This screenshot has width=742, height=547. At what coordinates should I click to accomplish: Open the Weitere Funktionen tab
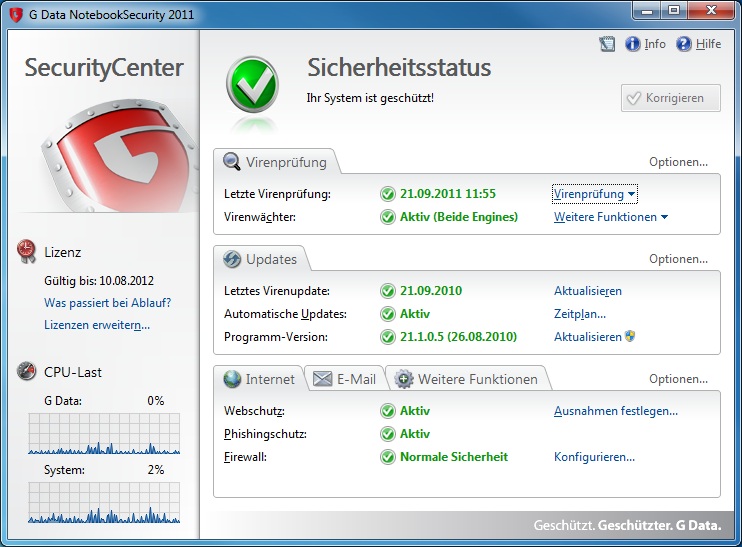coord(467,379)
